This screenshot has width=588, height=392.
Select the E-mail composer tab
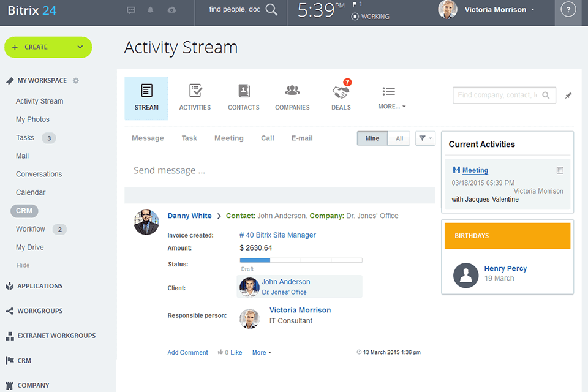coord(302,138)
